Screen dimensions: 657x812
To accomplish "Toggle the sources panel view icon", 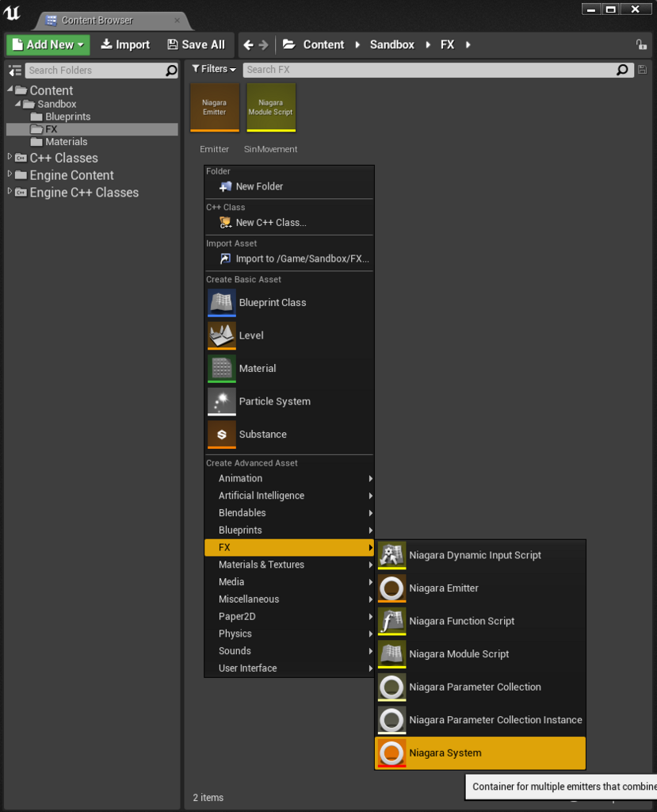I will coord(15,71).
